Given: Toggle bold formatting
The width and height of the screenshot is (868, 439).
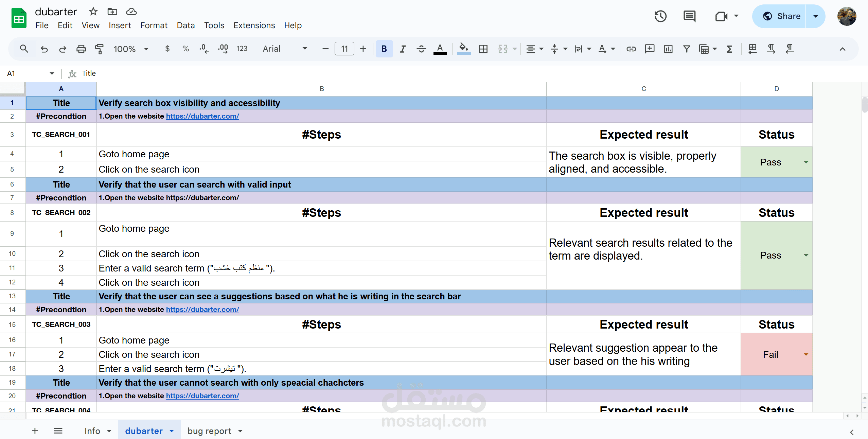Looking at the screenshot, I should (384, 49).
